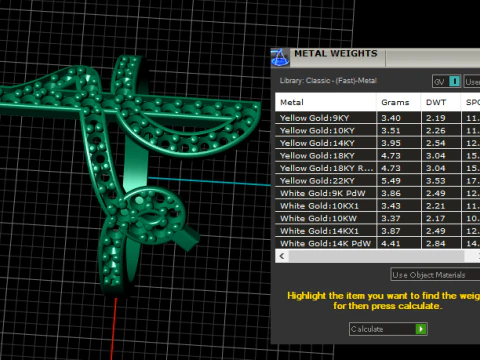Click the 3.37 grams value

click(x=391, y=219)
